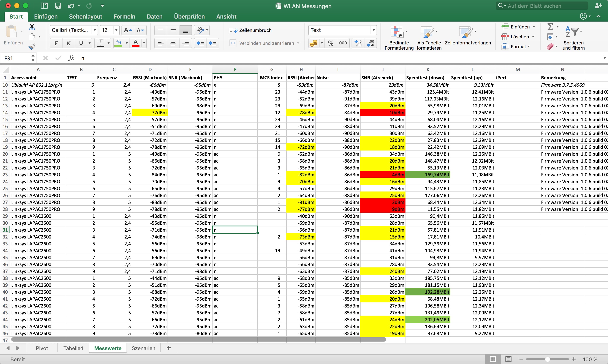Click Bedingte Formatierung button
Image resolution: width=608 pixels, height=364 pixels.
(399, 38)
